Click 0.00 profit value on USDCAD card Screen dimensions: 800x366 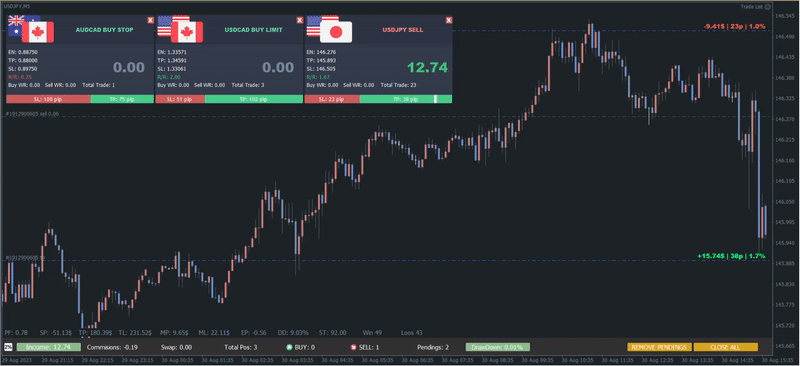(x=278, y=67)
